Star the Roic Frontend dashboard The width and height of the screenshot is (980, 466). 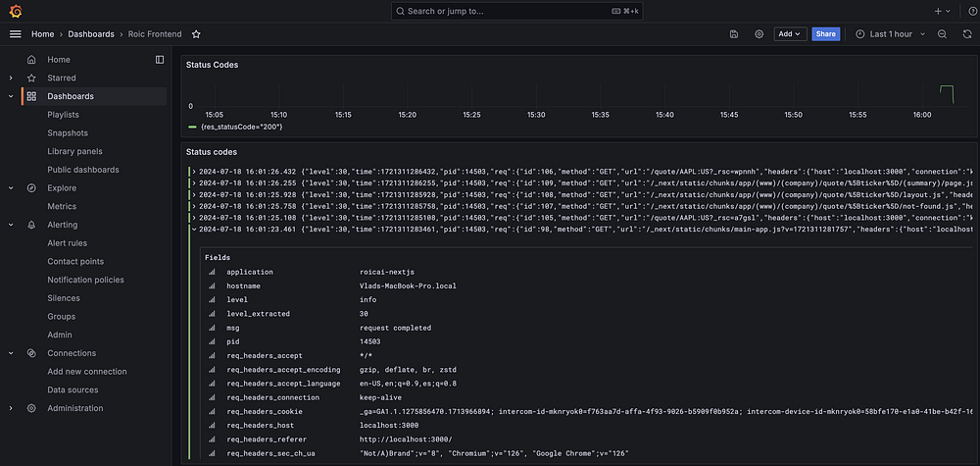pyautogui.click(x=196, y=34)
